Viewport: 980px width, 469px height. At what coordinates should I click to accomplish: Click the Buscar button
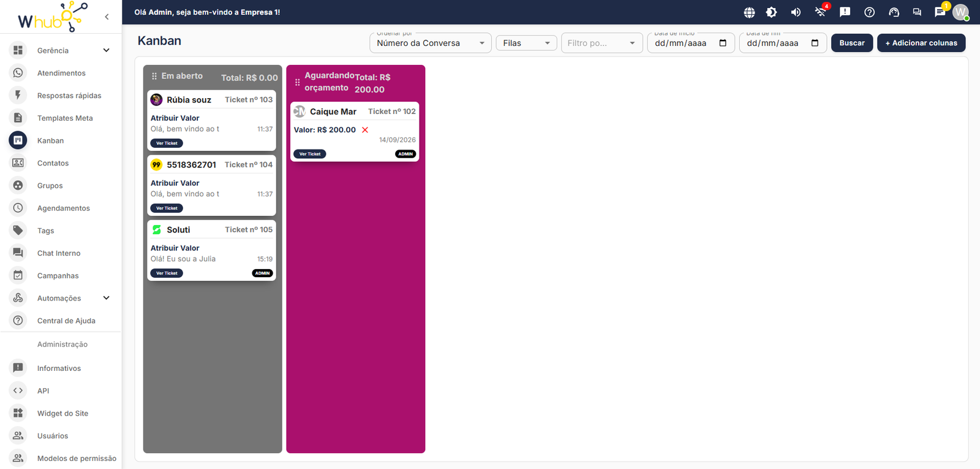point(852,43)
